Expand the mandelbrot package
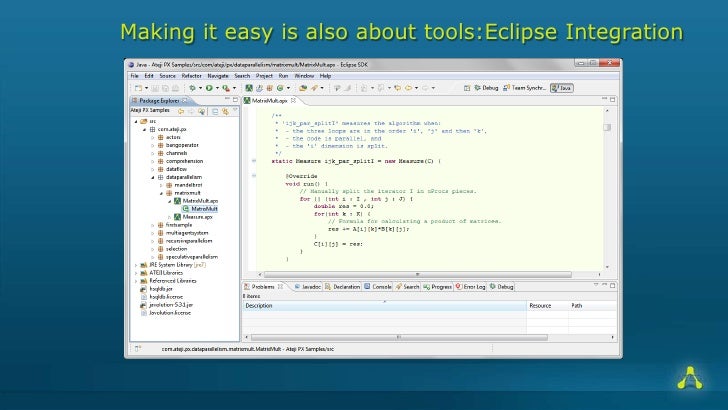 [x=161, y=185]
